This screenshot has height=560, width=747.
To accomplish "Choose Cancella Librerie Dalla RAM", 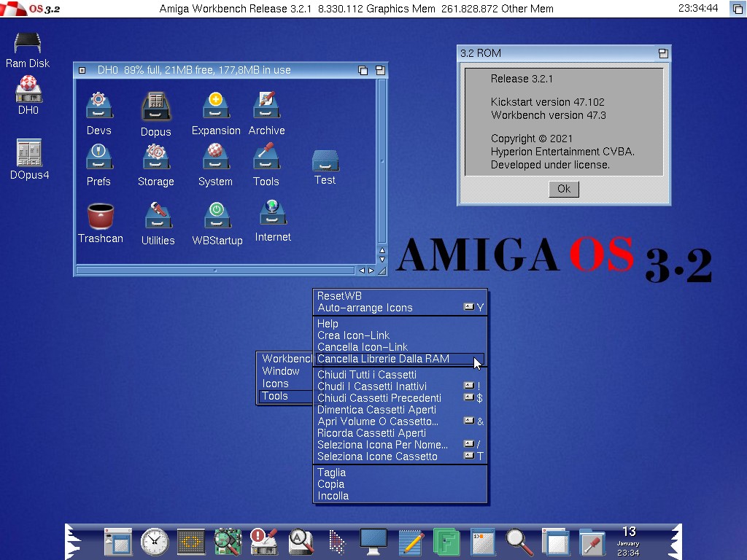I will tap(383, 359).
